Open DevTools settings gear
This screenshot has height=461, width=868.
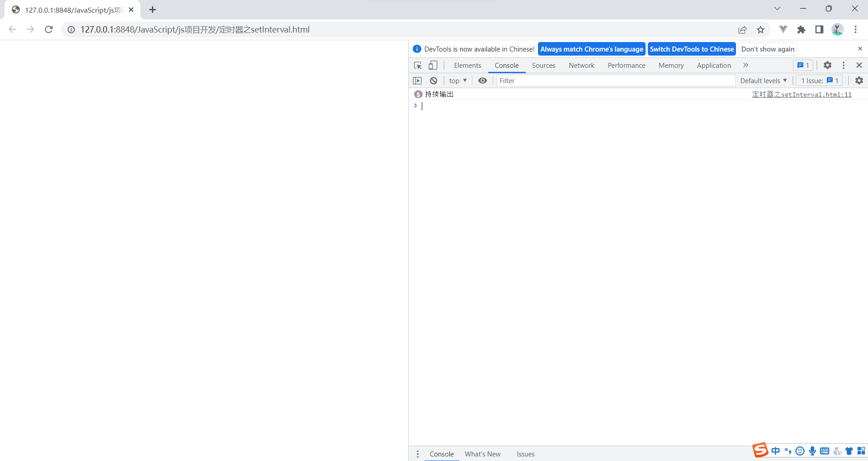click(x=827, y=65)
